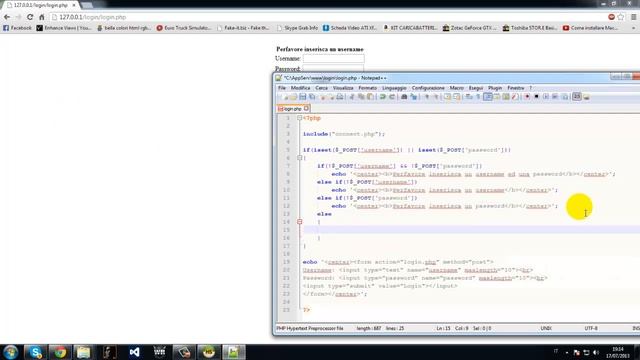
Task: Click the Username input field on webpage
Action: click(x=333, y=59)
